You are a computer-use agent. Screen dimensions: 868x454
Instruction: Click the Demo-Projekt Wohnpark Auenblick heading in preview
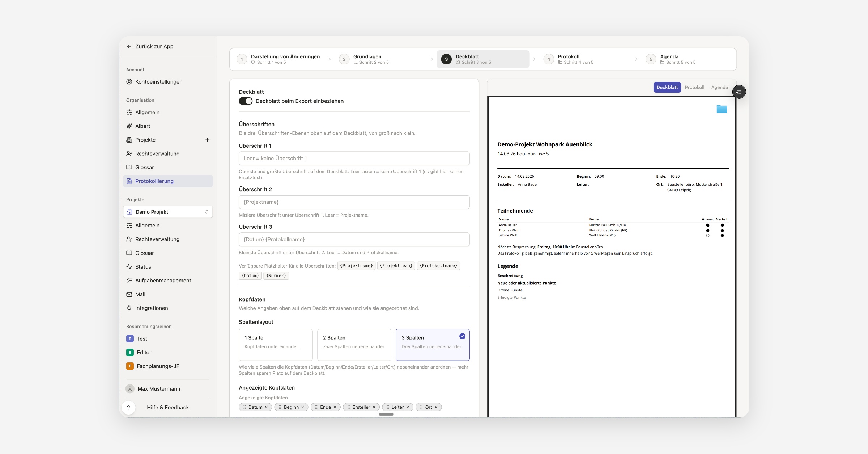pos(545,144)
